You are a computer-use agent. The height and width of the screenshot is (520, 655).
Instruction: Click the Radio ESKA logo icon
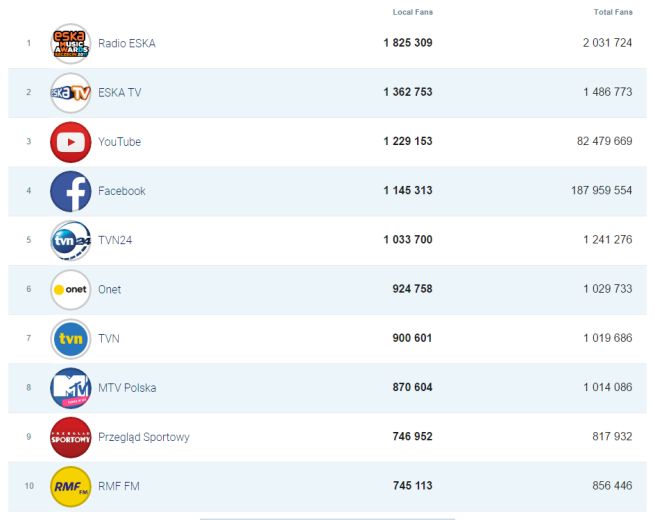click(x=70, y=44)
